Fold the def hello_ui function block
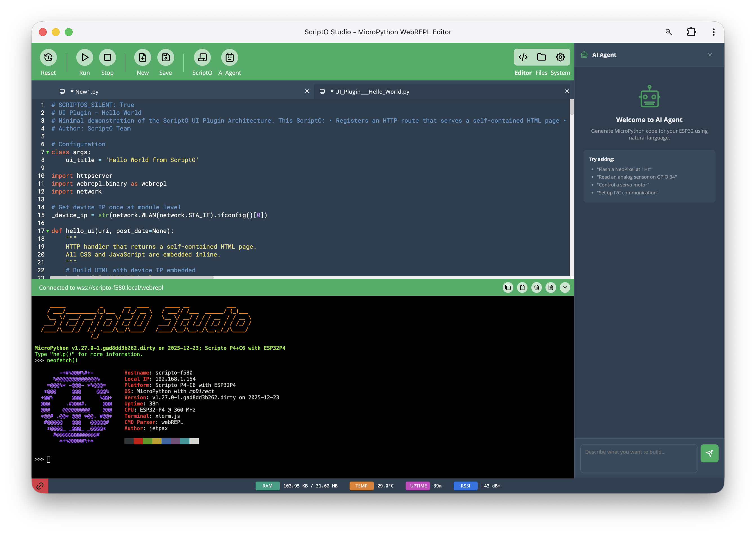Screen dimensions: 756x535 (48, 231)
